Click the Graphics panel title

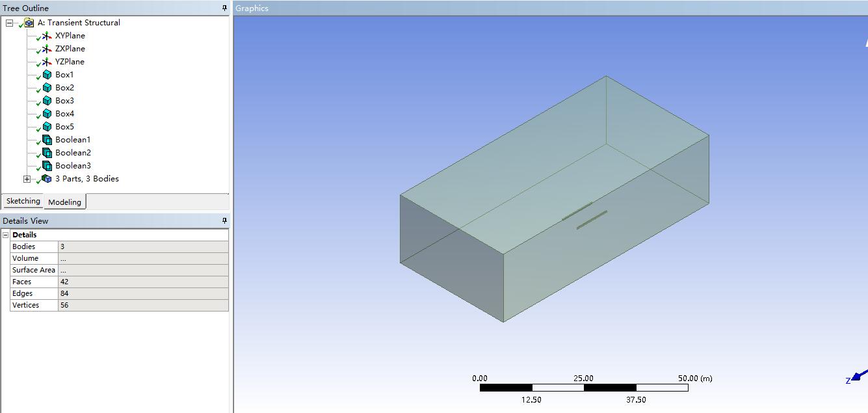point(252,8)
